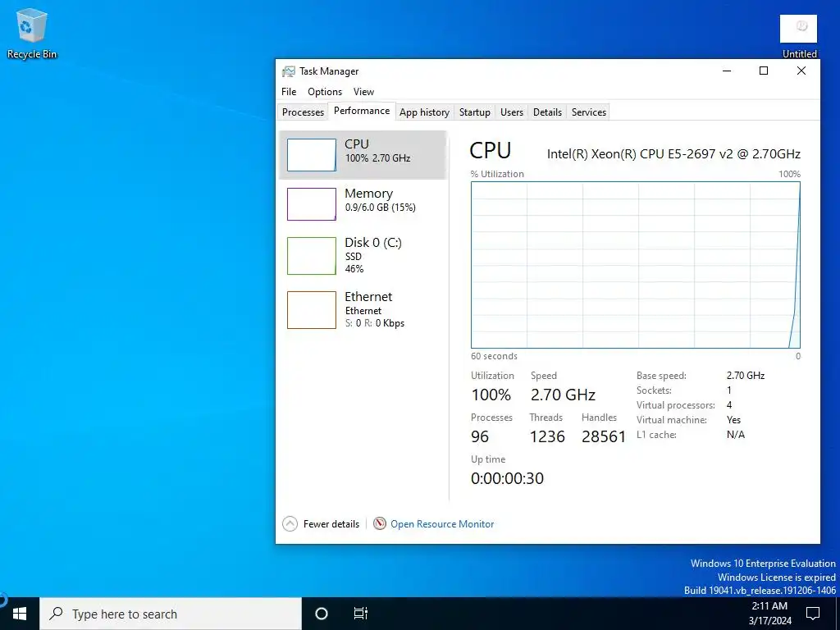Click the 60 seconds graph label
840x630 pixels.
[x=494, y=356]
